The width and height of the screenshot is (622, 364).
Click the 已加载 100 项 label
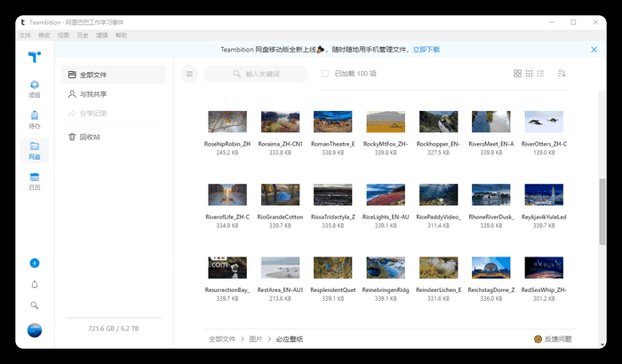[355, 74]
